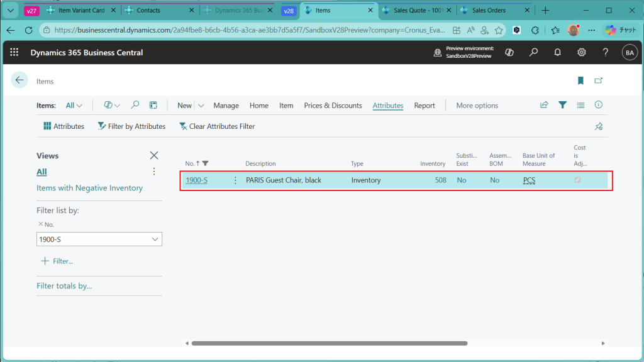
Task: Open the Share icon menu
Action: tap(544, 105)
